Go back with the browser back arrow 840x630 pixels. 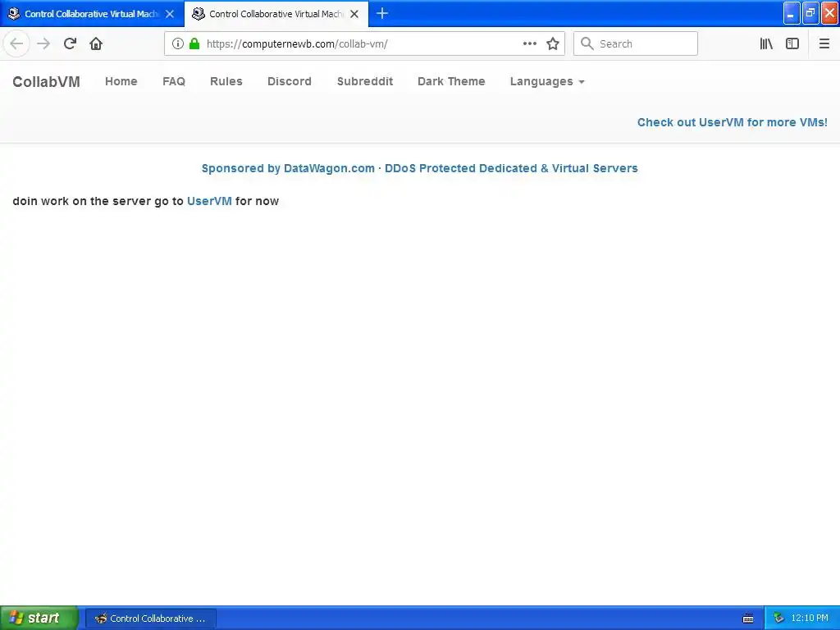click(x=16, y=43)
